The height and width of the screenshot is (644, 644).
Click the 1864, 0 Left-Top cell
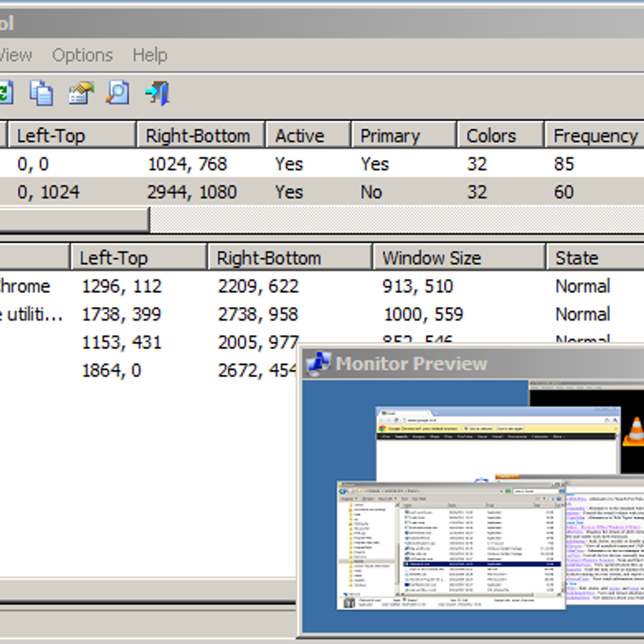111,370
